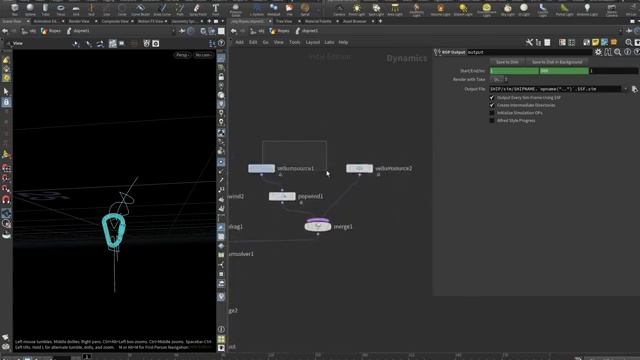The image size is (640, 360).
Task: Add a Spot Light from the shelf
Action: (376, 9)
